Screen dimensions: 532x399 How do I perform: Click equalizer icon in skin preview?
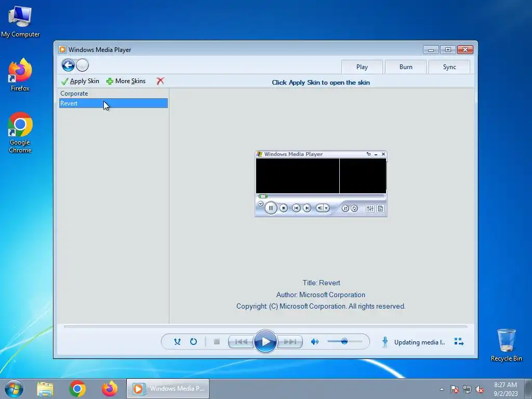tap(370, 209)
